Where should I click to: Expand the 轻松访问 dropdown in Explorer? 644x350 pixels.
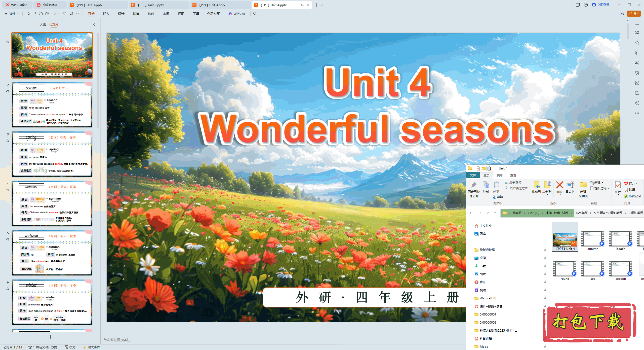[608, 188]
